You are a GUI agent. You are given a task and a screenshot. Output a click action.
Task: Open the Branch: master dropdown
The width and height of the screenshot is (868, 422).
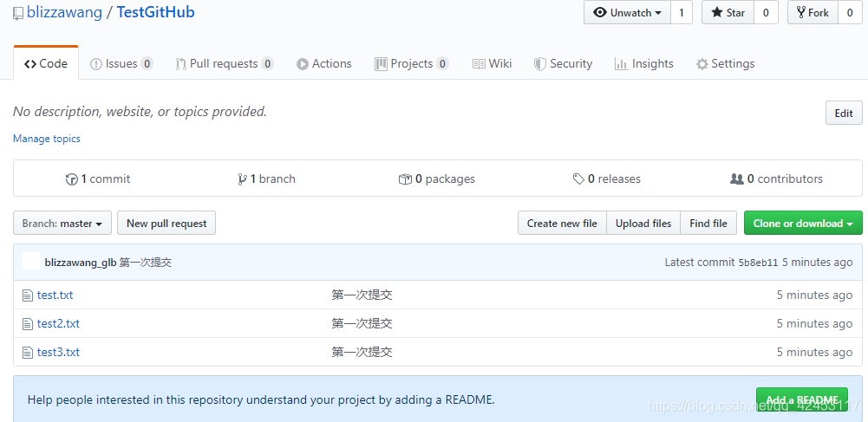tap(62, 223)
